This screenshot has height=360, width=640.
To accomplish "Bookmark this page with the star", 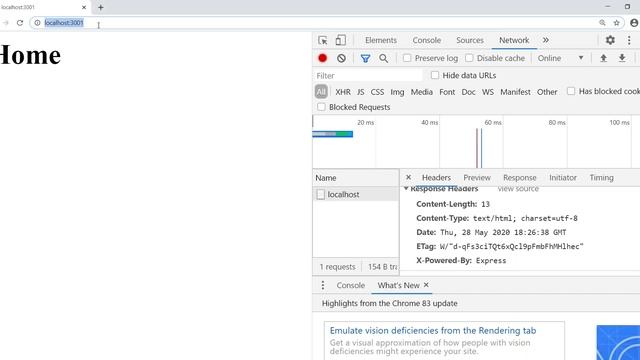I will [x=616, y=23].
